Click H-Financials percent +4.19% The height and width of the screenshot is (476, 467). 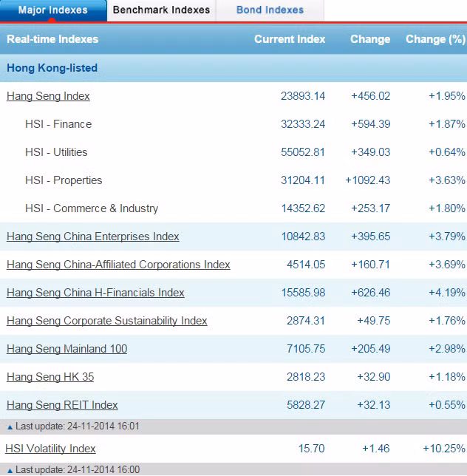pyautogui.click(x=446, y=293)
